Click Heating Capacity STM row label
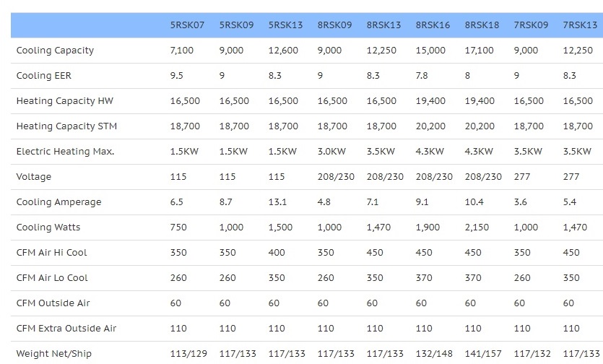 point(66,126)
